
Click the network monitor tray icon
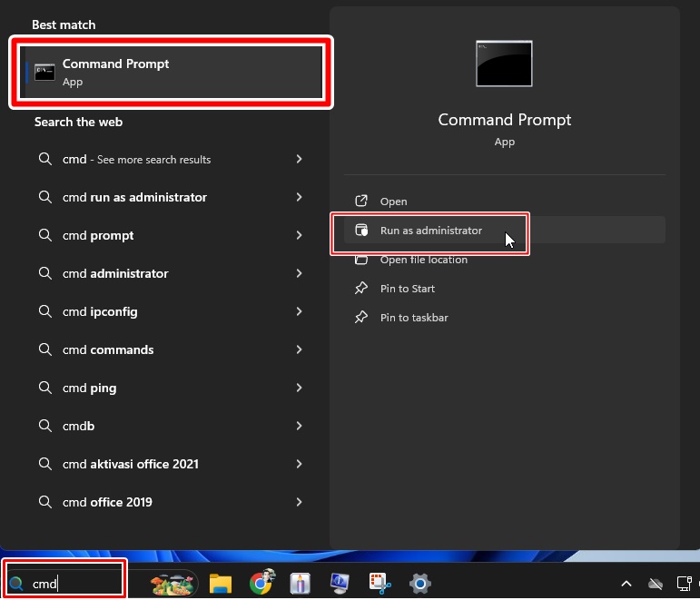click(684, 583)
